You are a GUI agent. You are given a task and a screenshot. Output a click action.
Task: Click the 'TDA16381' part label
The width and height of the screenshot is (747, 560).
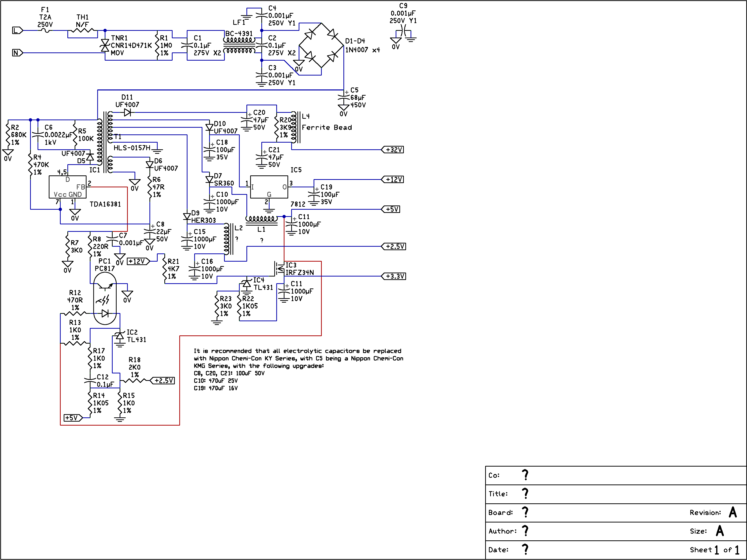105,204
